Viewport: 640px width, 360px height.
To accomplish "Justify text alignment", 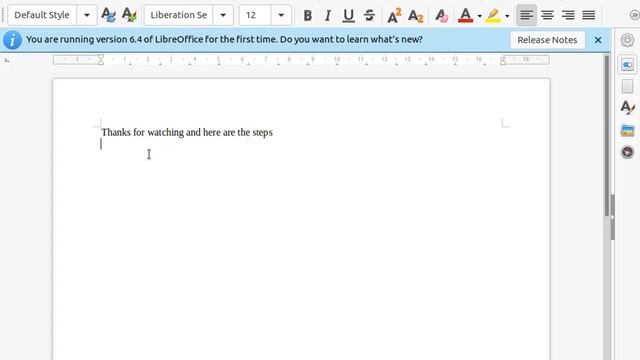I will tap(589, 16).
